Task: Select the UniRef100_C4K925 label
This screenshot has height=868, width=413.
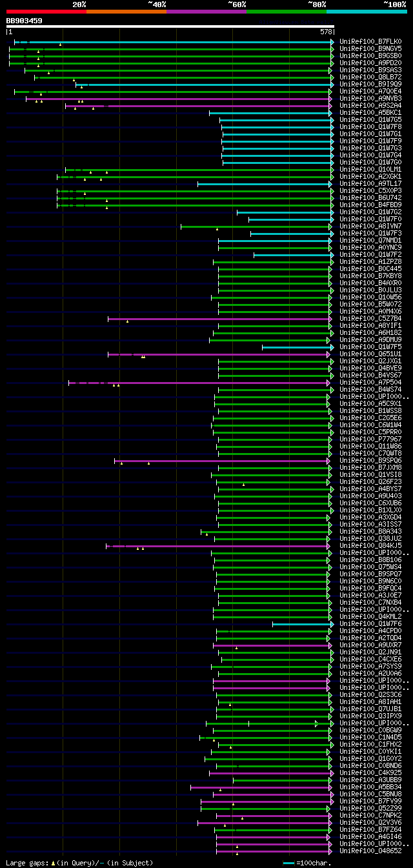Action: click(370, 773)
